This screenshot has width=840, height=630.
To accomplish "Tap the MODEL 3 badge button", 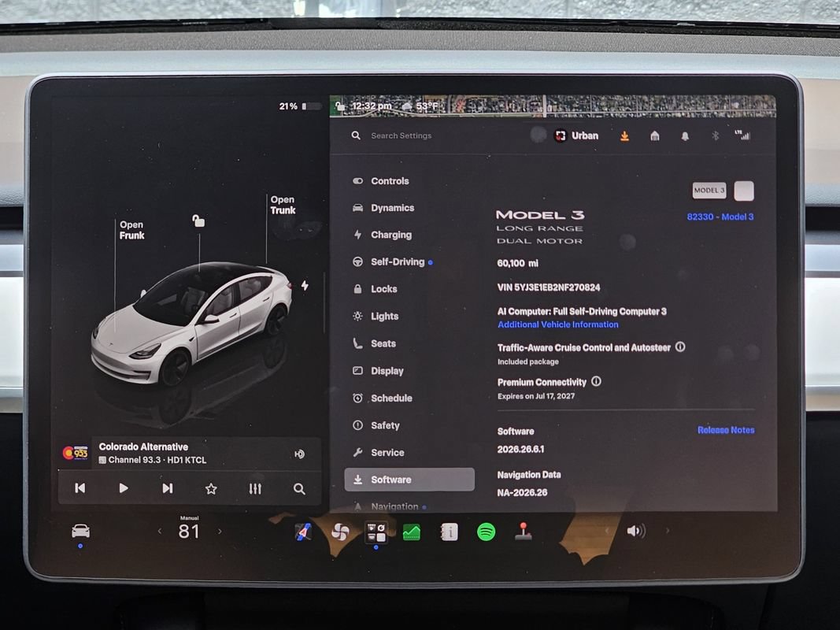I will coord(709,190).
